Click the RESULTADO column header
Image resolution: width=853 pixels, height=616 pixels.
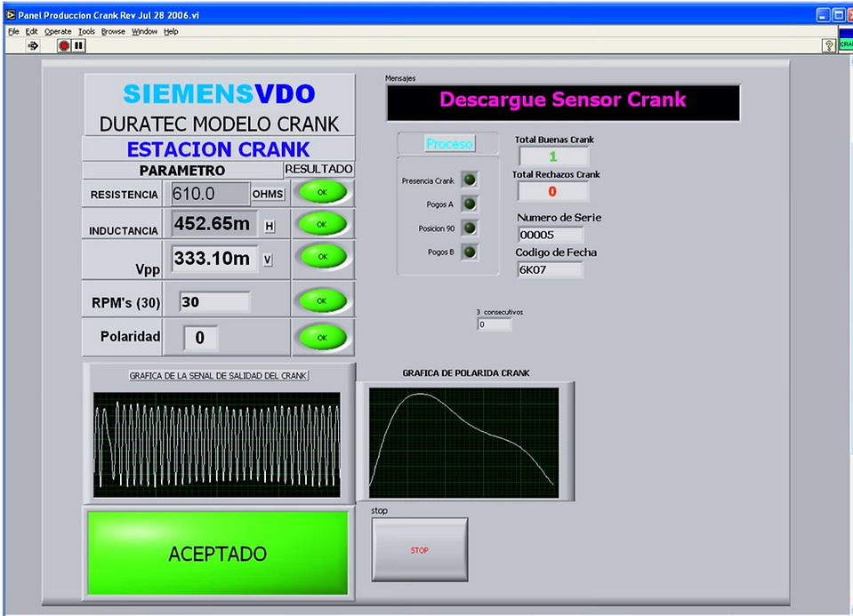318,169
